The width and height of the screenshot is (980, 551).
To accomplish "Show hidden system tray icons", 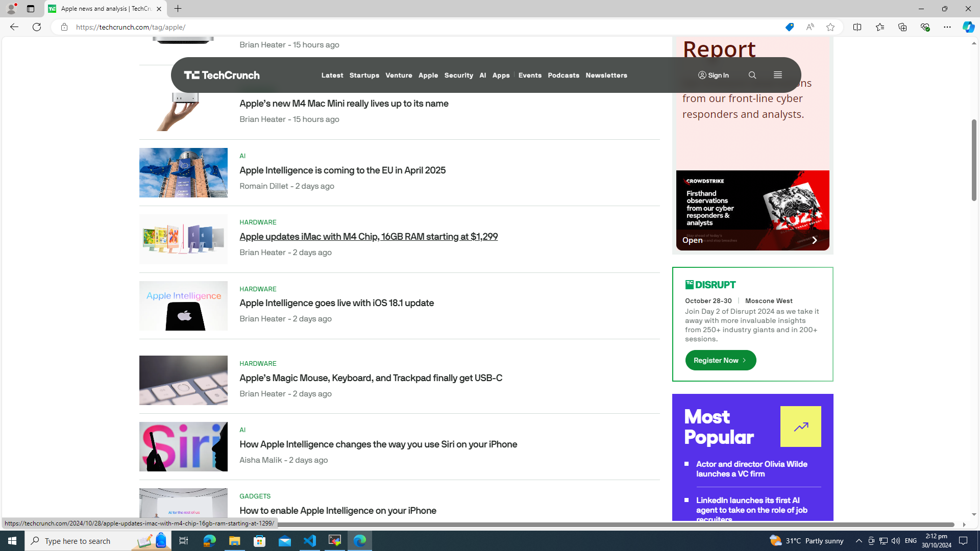I will point(859,541).
